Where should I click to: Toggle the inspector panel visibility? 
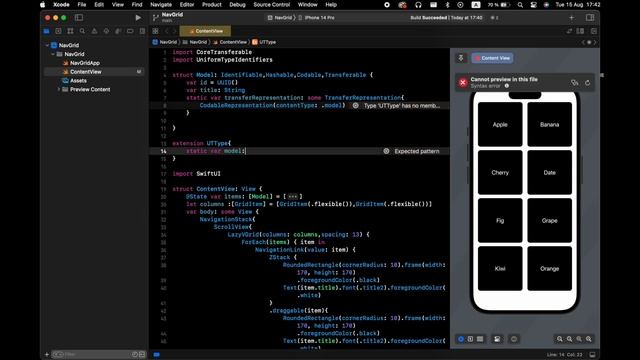pyautogui.click(x=590, y=18)
